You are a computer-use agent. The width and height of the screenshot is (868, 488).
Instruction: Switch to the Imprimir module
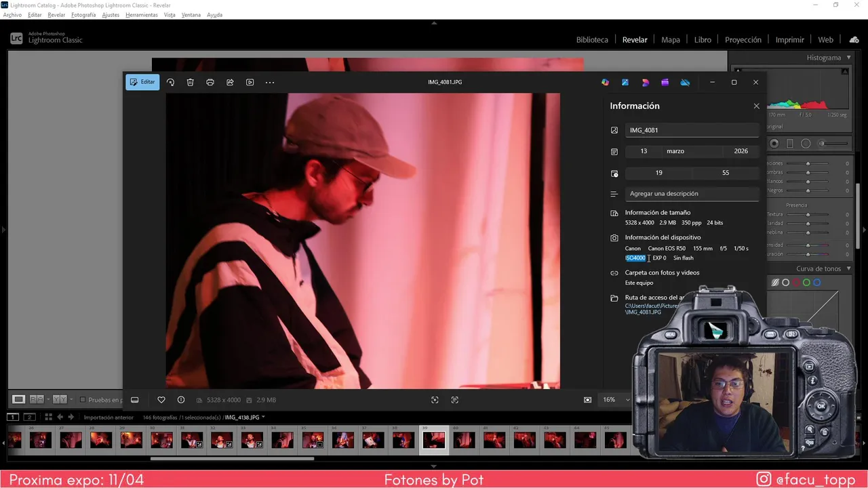(790, 40)
